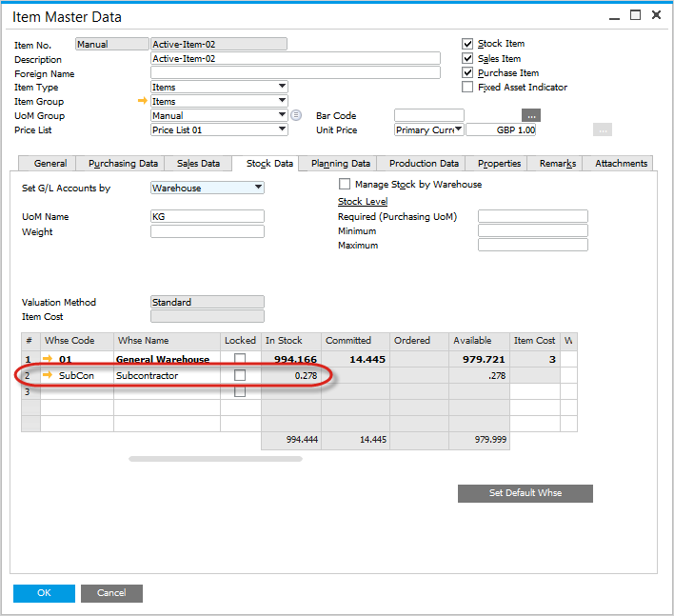Expand the Price List dropdown
The height and width of the screenshot is (616, 674).
point(282,130)
